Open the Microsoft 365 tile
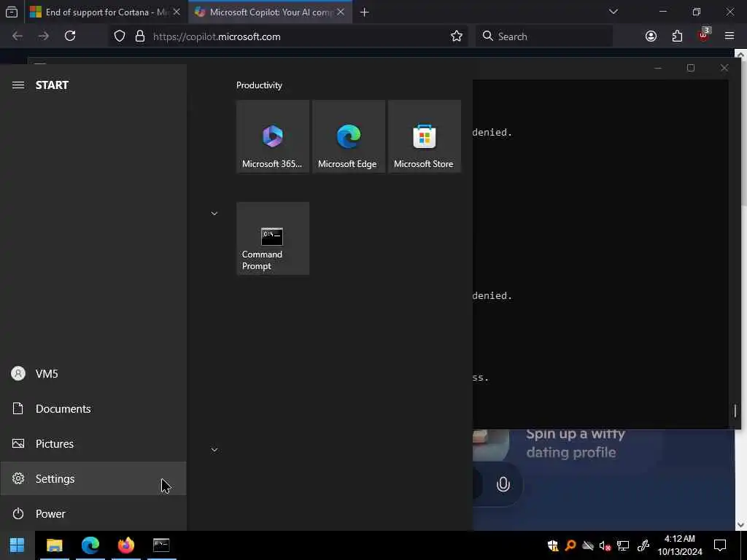 coord(273,136)
